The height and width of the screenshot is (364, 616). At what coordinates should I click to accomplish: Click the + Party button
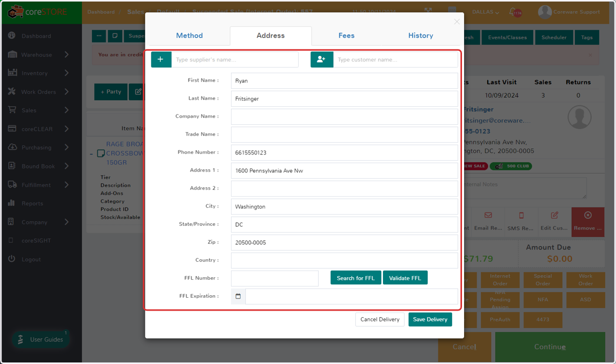click(111, 92)
